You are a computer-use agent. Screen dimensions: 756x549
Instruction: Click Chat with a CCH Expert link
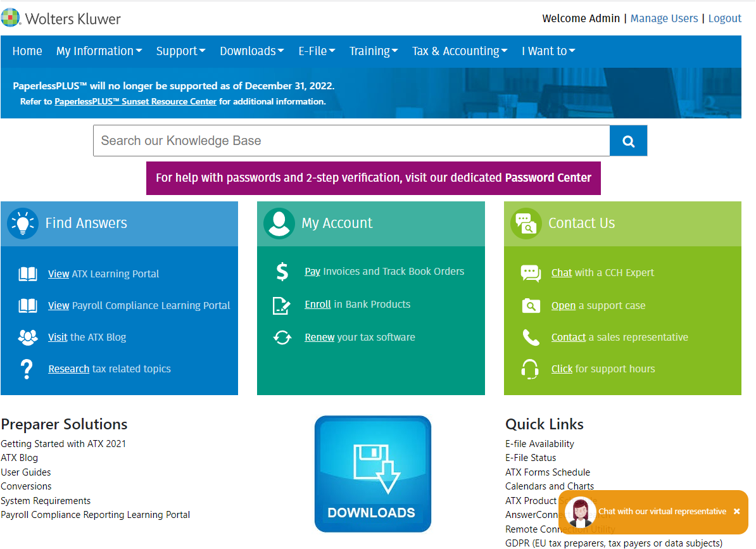tap(603, 273)
